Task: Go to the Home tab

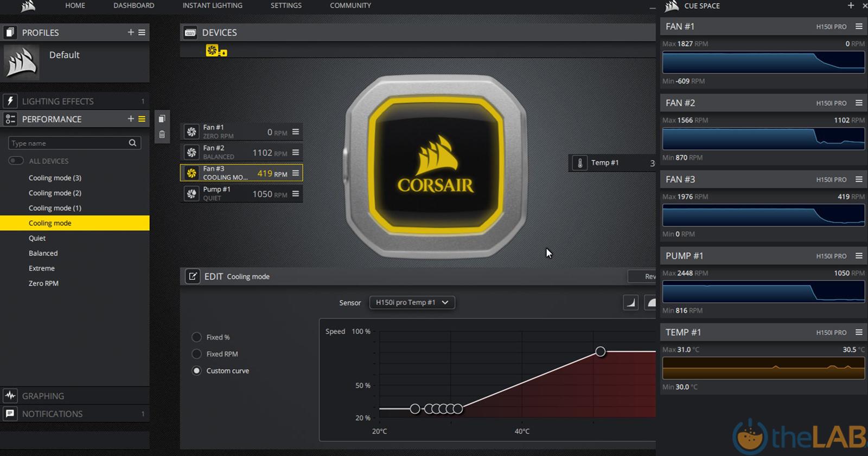Action: (75, 5)
